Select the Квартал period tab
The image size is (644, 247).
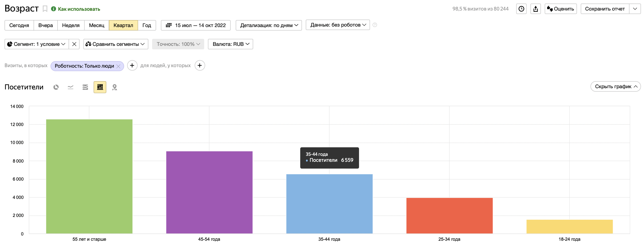[x=123, y=25]
